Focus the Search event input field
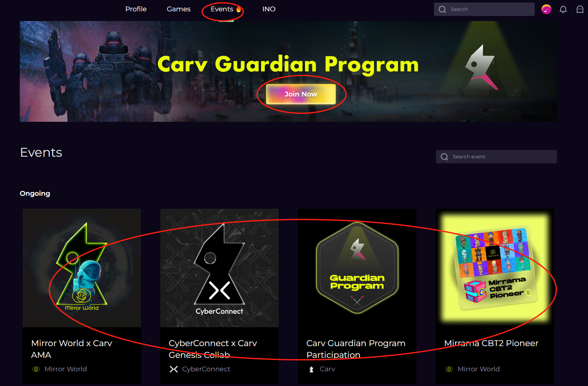Screen dimensions: 588x386 497,157
